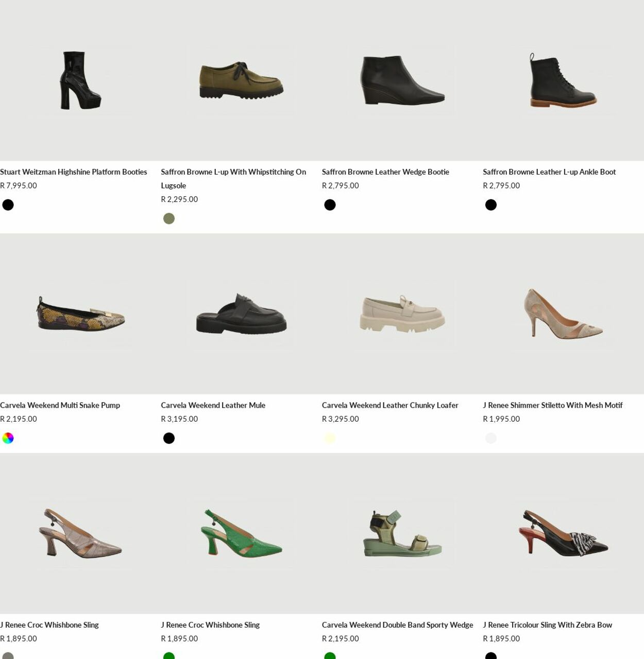
Task: Open J Renee Tricolour Sling With Zebra Bow
Action: click(x=547, y=625)
